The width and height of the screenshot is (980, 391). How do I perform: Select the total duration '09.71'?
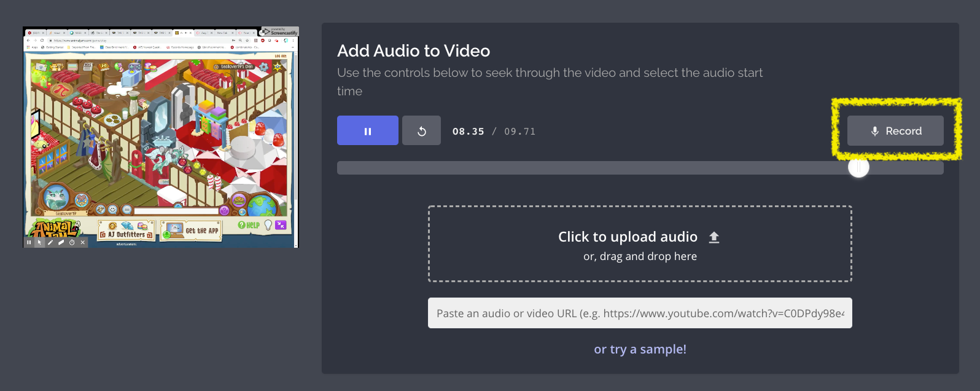click(x=520, y=132)
